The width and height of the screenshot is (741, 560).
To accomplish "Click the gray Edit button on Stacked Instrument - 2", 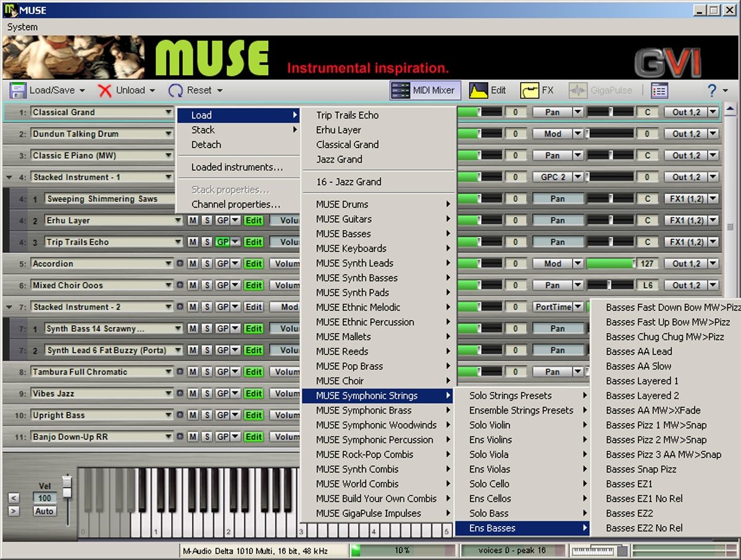I will [253, 307].
